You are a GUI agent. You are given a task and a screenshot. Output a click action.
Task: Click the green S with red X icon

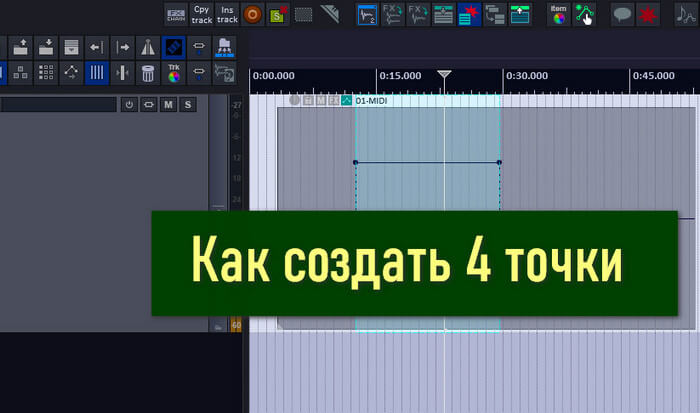point(278,15)
